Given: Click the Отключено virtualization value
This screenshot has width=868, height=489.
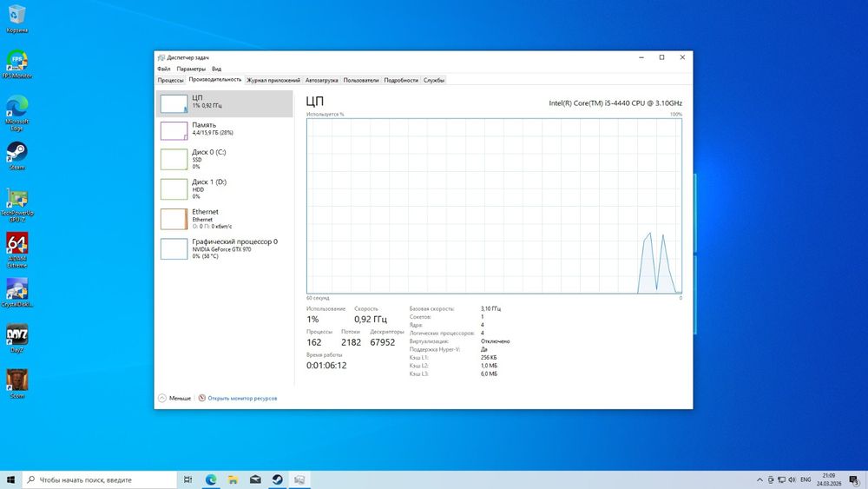Looking at the screenshot, I should tap(495, 341).
